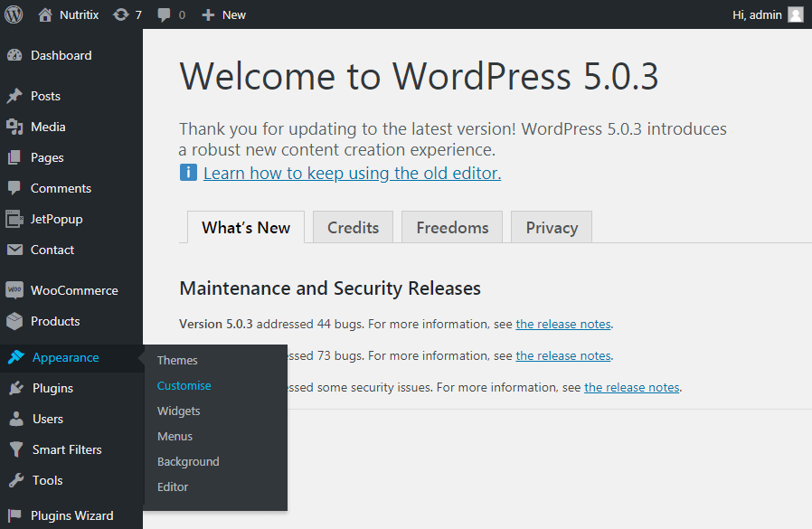Image resolution: width=812 pixels, height=529 pixels.
Task: Click the blue info icon
Action: [188, 173]
